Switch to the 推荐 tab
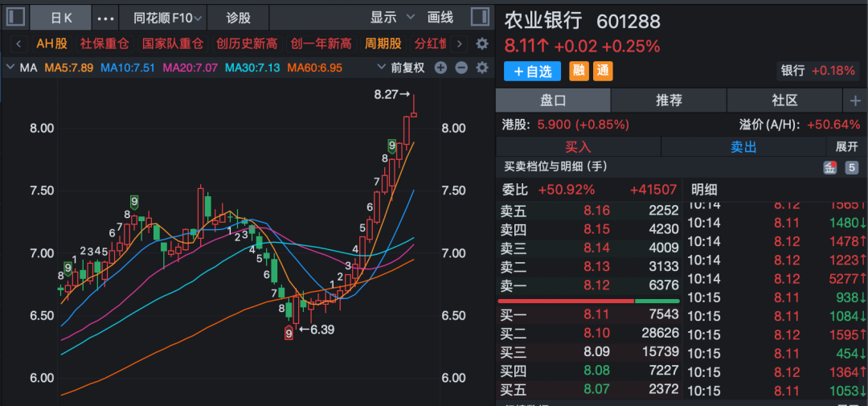The image size is (868, 406). [x=669, y=100]
